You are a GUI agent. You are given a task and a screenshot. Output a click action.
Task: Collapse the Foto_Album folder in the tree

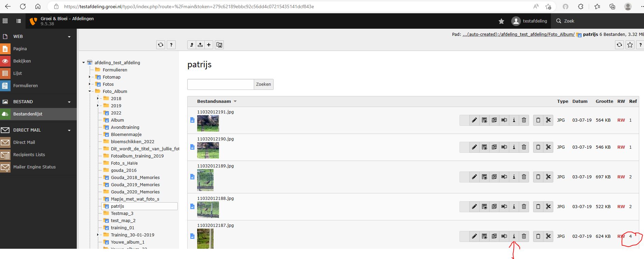[x=90, y=92]
